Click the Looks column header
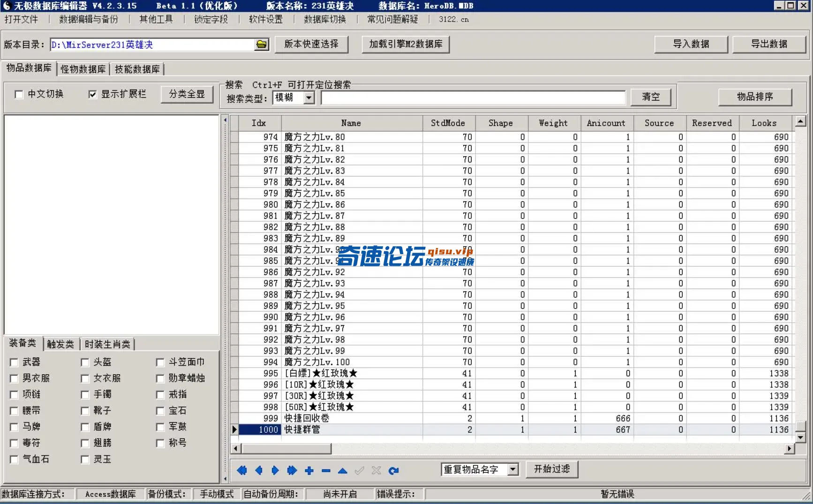Screen dimensions: 813x504 (x=764, y=123)
